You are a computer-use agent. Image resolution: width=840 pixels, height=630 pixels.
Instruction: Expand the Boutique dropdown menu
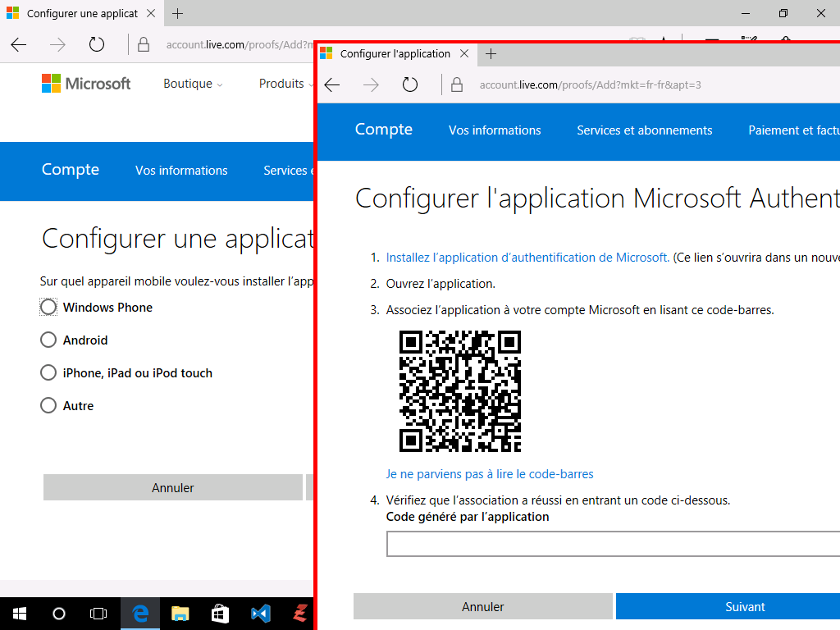click(x=194, y=84)
